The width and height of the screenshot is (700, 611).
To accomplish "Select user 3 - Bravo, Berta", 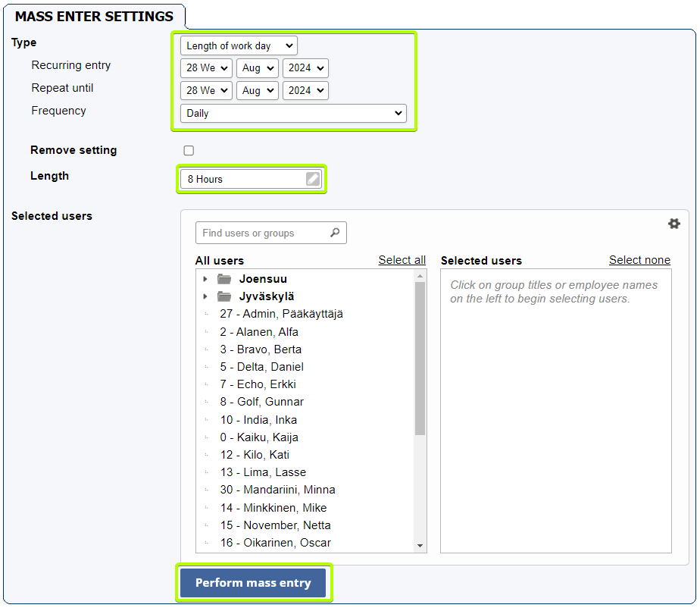I will point(261,349).
